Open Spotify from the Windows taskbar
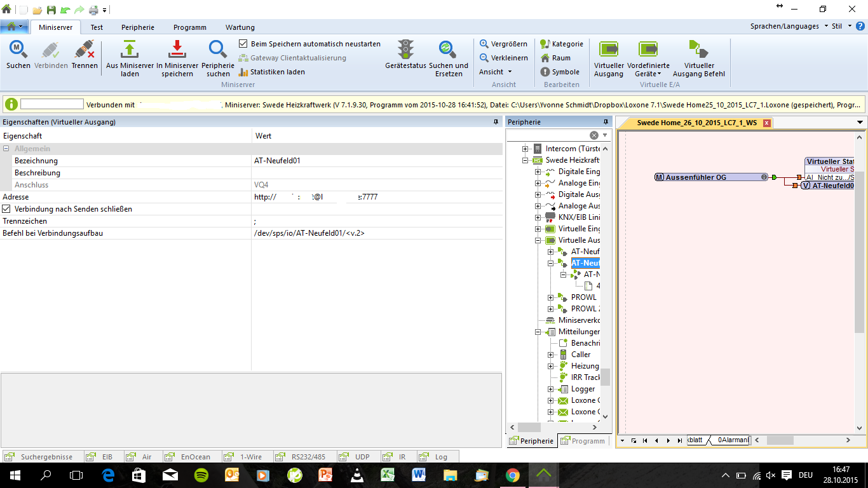The image size is (868, 488). tap(201, 475)
